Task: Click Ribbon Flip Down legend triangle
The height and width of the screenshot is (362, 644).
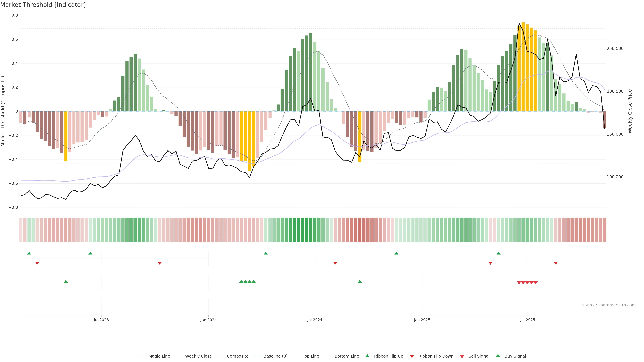Action: (x=412, y=356)
